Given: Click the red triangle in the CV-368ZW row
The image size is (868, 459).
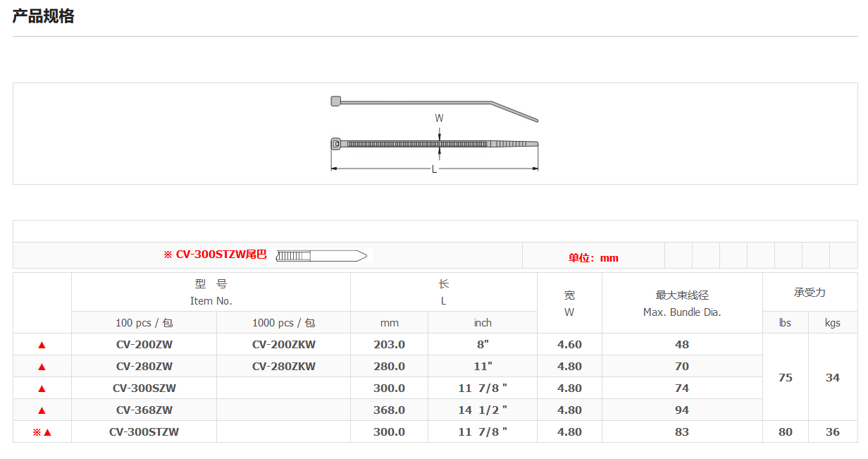Looking at the screenshot, I should tap(42, 410).
